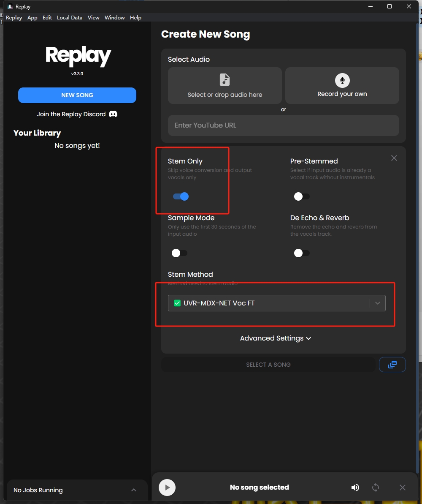Click Record your own button
Image resolution: width=422 pixels, height=504 pixels.
click(x=342, y=85)
